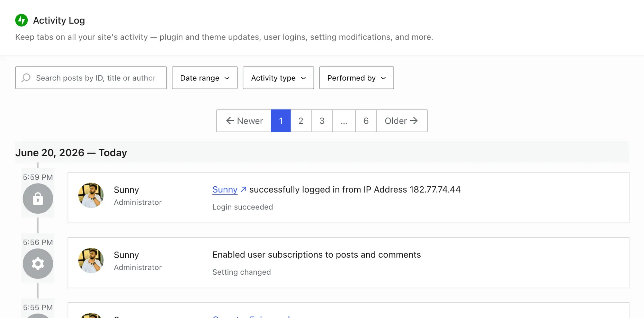Go to pagination page 2
Image resolution: width=644 pixels, height=318 pixels.
301,121
